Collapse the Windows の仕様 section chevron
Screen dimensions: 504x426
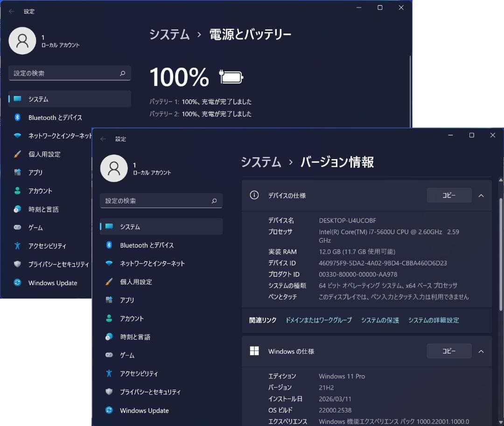click(x=481, y=351)
